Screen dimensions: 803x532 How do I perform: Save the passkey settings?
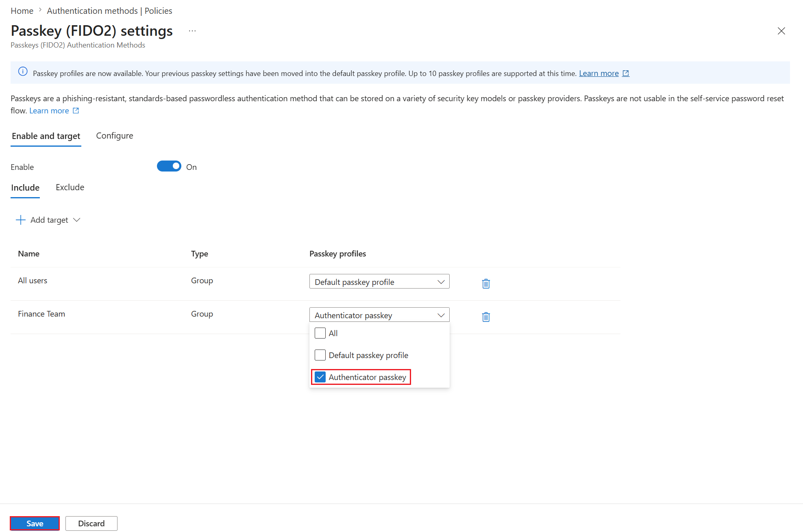coord(35,523)
